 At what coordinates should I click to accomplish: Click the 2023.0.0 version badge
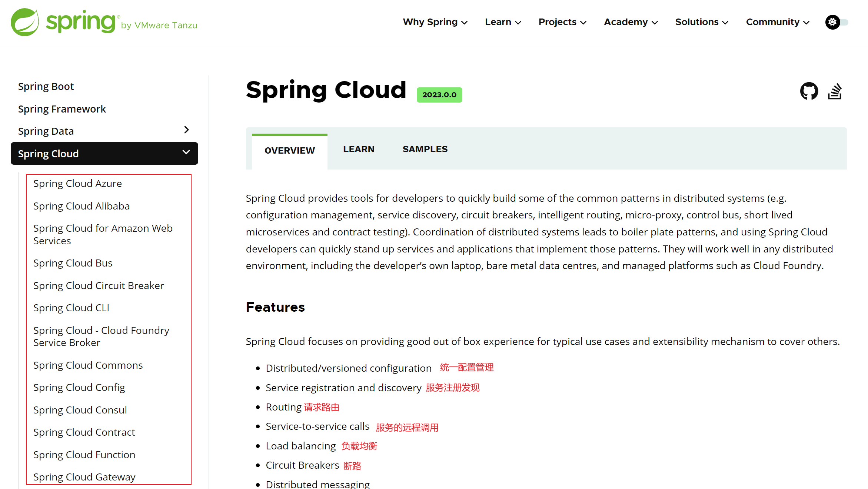tap(439, 95)
